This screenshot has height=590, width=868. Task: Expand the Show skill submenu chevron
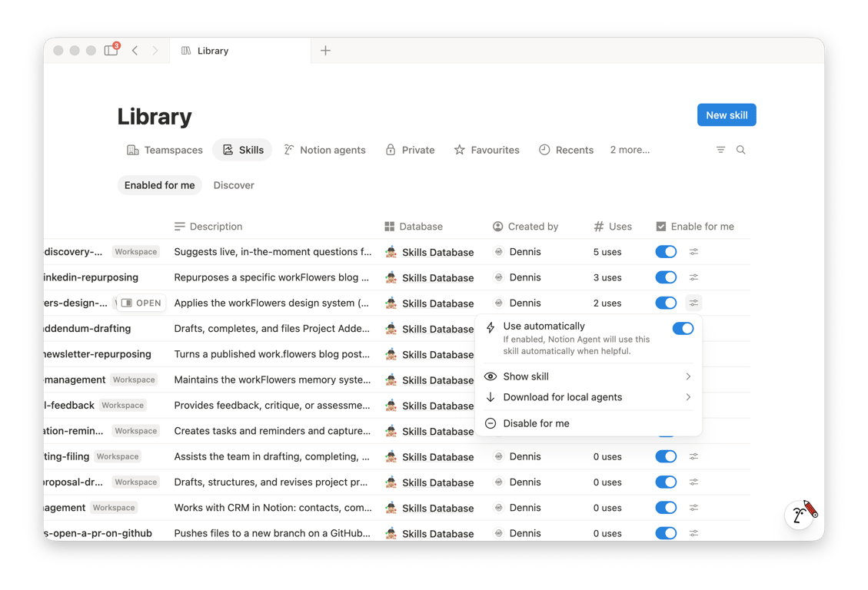(x=688, y=376)
